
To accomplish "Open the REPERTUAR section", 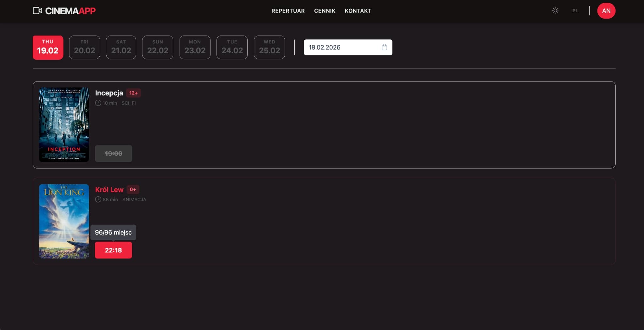I will click(x=288, y=11).
